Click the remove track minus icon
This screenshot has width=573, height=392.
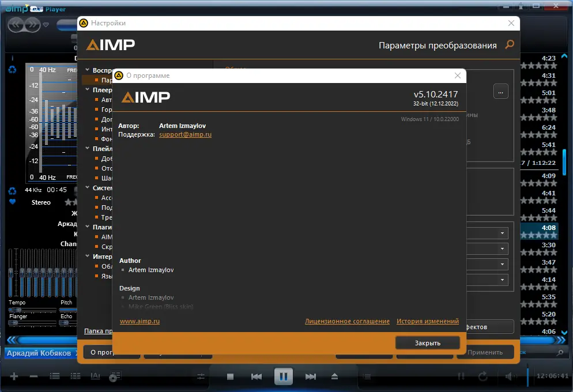pyautogui.click(x=33, y=376)
